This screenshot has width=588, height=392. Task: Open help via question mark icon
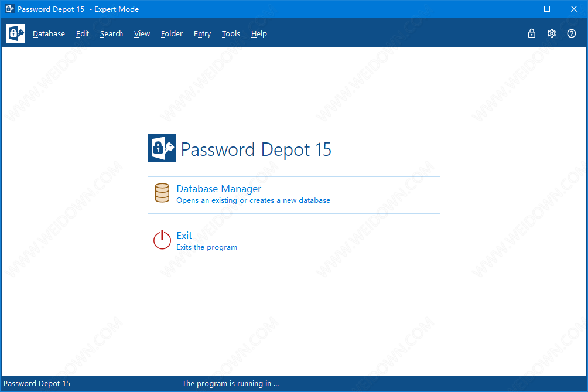click(572, 33)
